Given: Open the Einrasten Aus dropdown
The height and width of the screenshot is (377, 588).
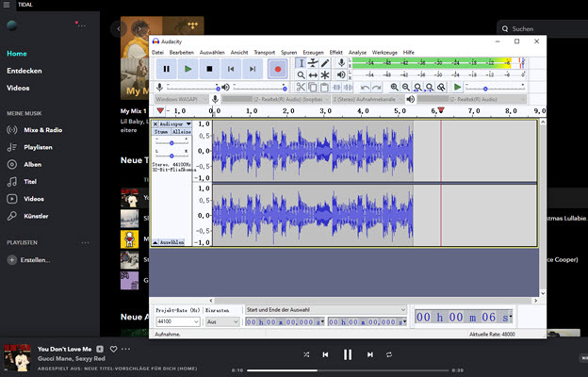Looking at the screenshot, I should coord(222,321).
